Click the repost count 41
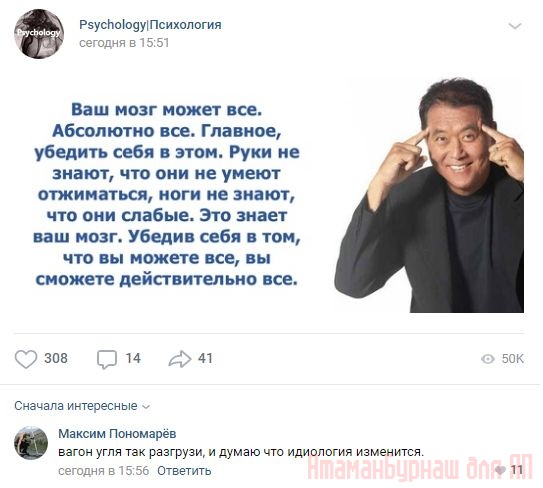Image resolution: width=543 pixels, height=488 pixels. tap(205, 358)
